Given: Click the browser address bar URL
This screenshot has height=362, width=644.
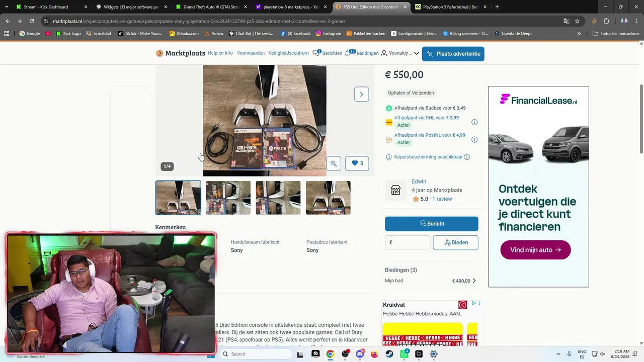Looking at the screenshot, I should click(x=199, y=21).
